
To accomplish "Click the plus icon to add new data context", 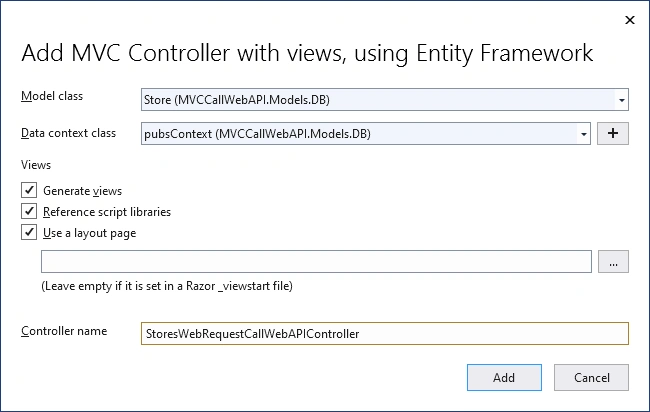I will (613, 133).
